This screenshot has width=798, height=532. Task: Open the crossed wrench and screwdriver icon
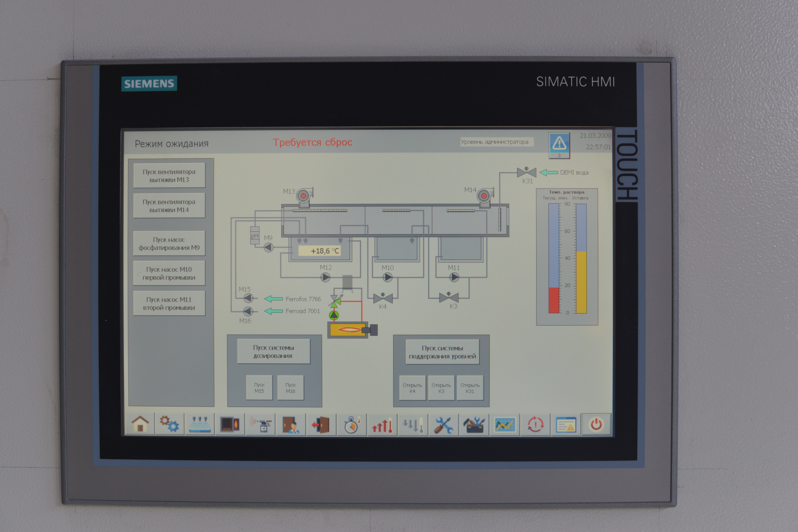[x=443, y=424]
